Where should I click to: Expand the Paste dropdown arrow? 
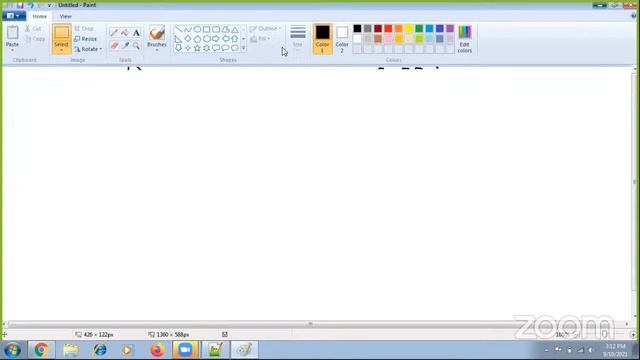12,50
